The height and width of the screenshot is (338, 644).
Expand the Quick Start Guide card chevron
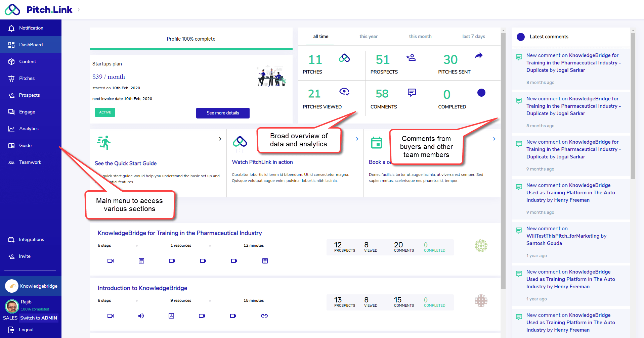click(220, 139)
